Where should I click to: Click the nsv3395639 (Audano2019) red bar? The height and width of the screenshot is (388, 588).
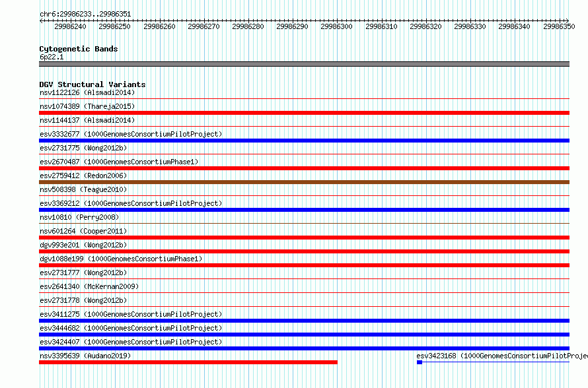tap(188, 362)
